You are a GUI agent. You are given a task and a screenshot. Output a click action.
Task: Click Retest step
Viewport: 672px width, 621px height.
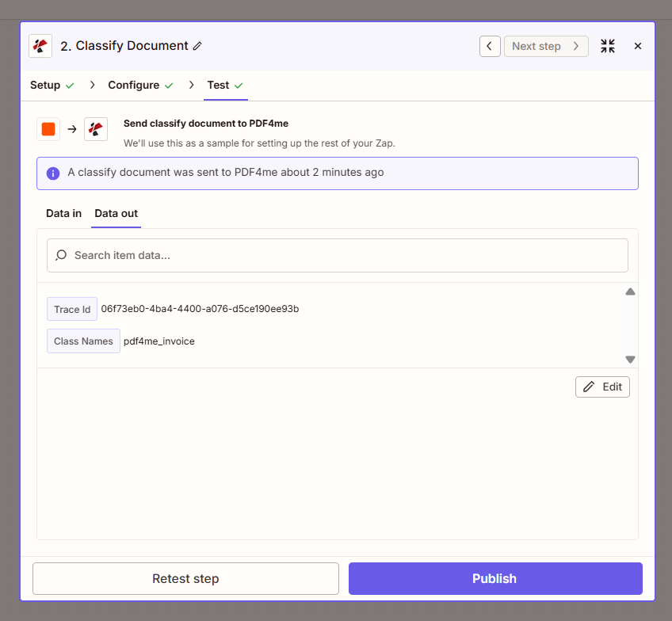(185, 578)
